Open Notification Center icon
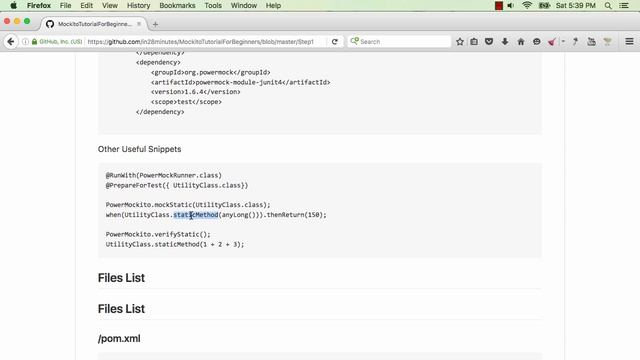Image resolution: width=640 pixels, height=360 pixels. pos(624,5)
